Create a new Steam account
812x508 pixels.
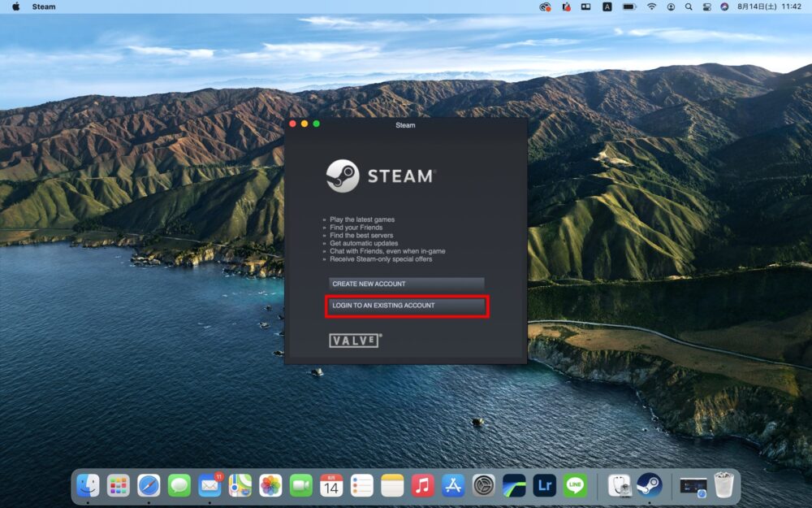pos(407,284)
